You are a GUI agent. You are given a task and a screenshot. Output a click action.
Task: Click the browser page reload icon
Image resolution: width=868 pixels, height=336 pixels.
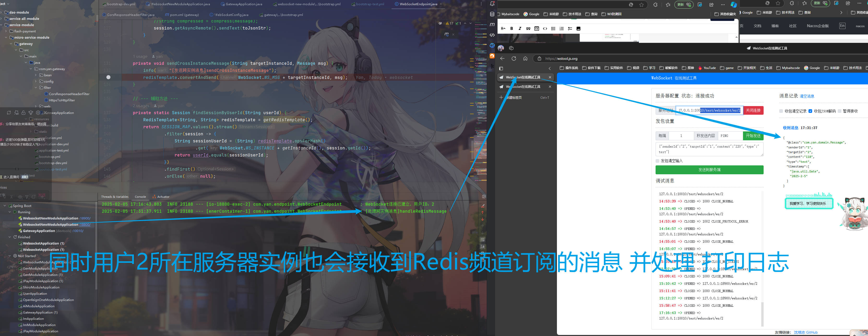point(514,58)
